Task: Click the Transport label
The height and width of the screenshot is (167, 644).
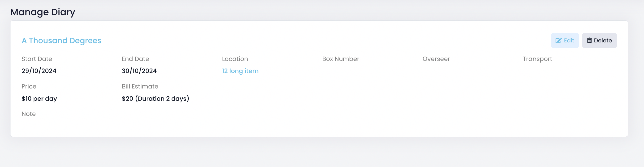Action: 537,59
